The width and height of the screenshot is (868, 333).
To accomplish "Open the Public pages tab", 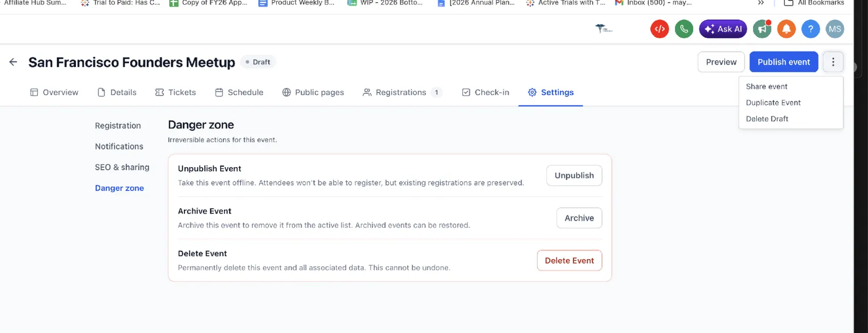I will [x=313, y=92].
